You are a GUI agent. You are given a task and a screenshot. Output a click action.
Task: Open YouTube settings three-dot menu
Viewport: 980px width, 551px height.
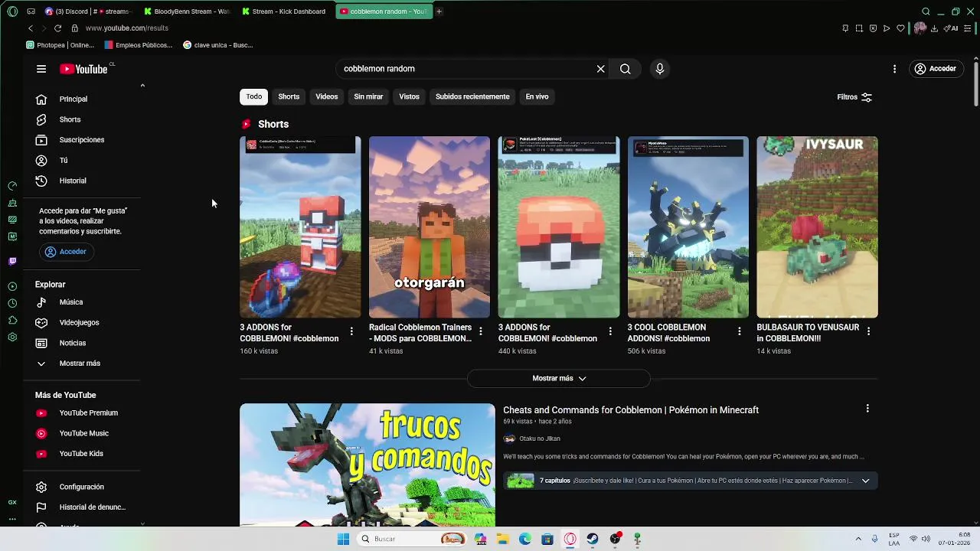click(x=894, y=69)
